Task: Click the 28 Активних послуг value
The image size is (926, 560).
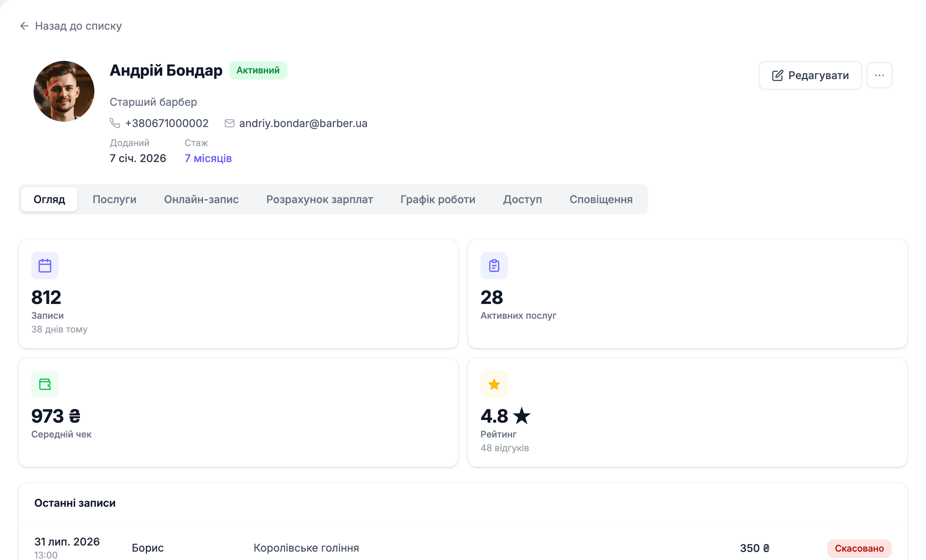Action: (x=492, y=297)
